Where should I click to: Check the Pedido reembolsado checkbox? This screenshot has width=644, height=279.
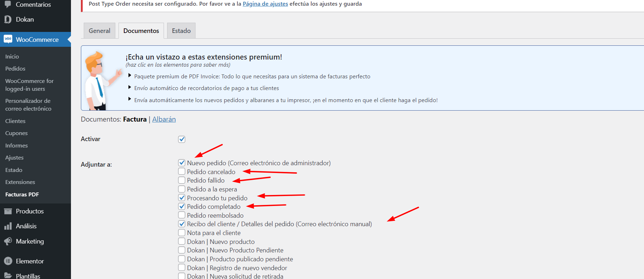pyautogui.click(x=182, y=215)
